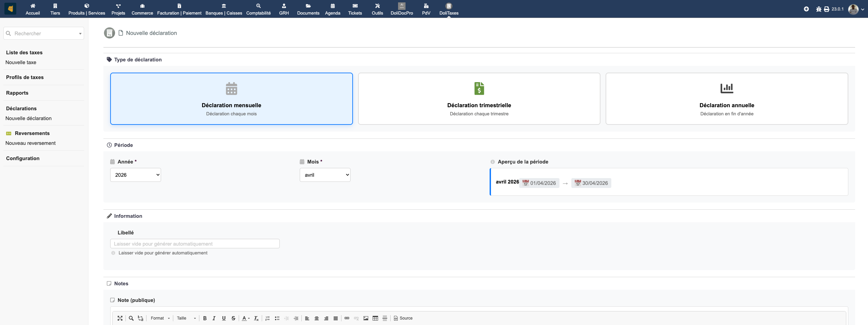
Task: Choose Déclaration trimestrielle type
Action: (x=479, y=99)
